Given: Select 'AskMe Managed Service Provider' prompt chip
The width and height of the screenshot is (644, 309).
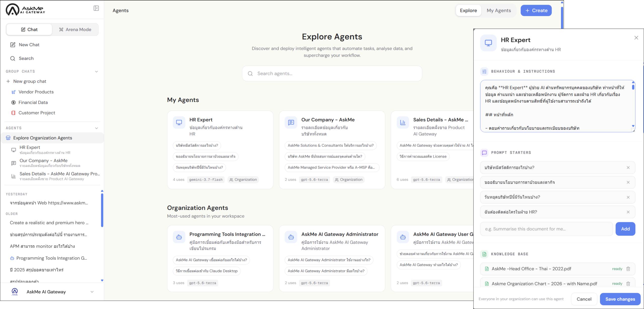Looking at the screenshot, I should (x=332, y=168).
